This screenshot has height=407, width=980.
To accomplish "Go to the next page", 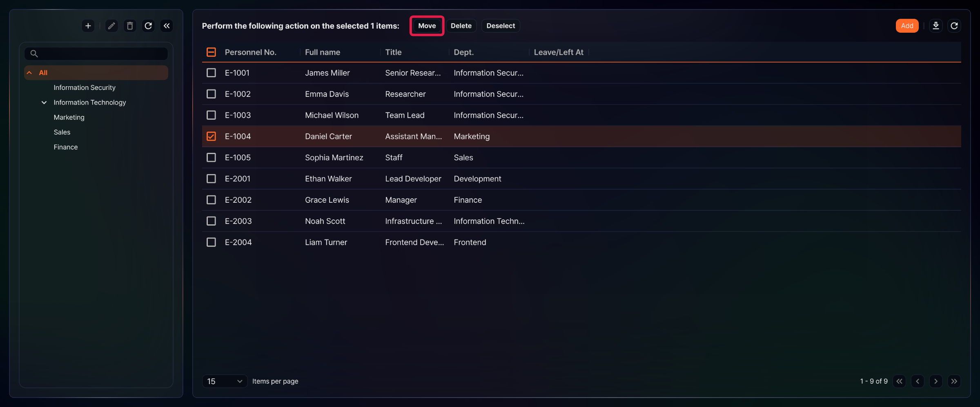I will coord(936,381).
